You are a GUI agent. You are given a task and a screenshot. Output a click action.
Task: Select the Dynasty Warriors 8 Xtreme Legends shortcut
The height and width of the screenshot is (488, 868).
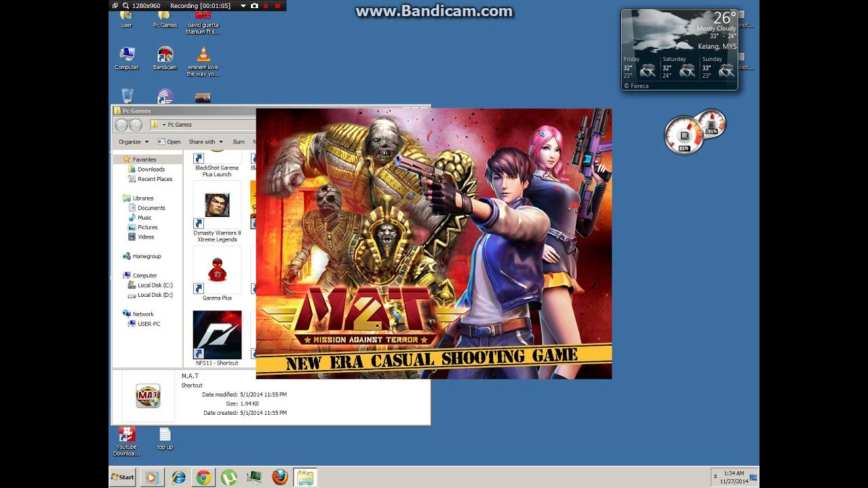click(x=217, y=212)
